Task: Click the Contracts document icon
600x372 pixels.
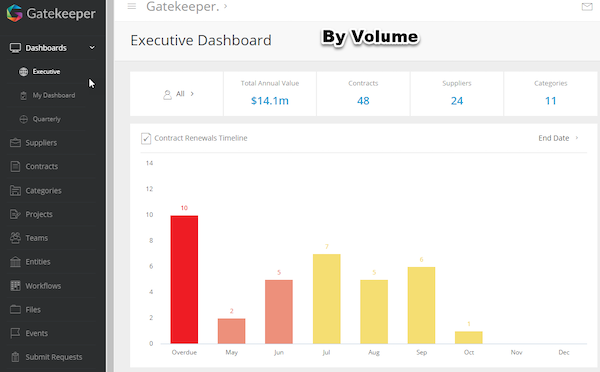Action: [15, 166]
